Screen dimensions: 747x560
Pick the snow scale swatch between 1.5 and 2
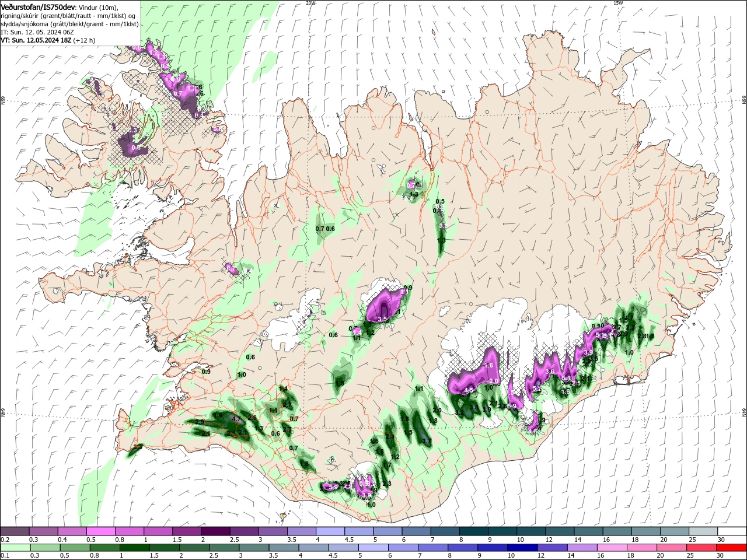coord(186,531)
